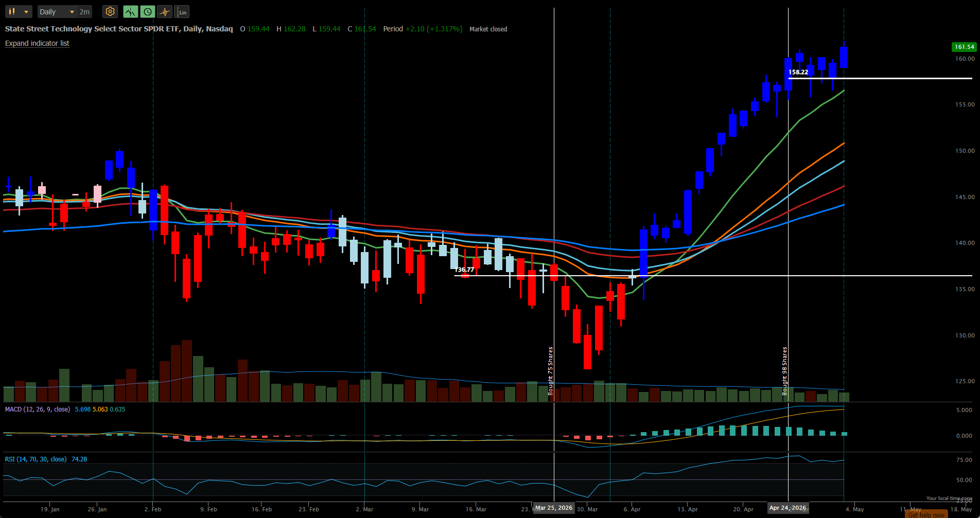
Task: Click the Bought 75 Shares marker
Action: [551, 371]
